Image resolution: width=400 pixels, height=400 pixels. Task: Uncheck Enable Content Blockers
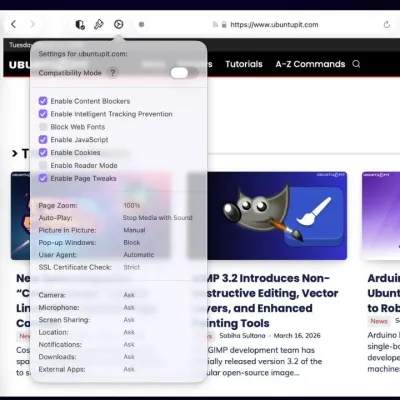[43, 101]
